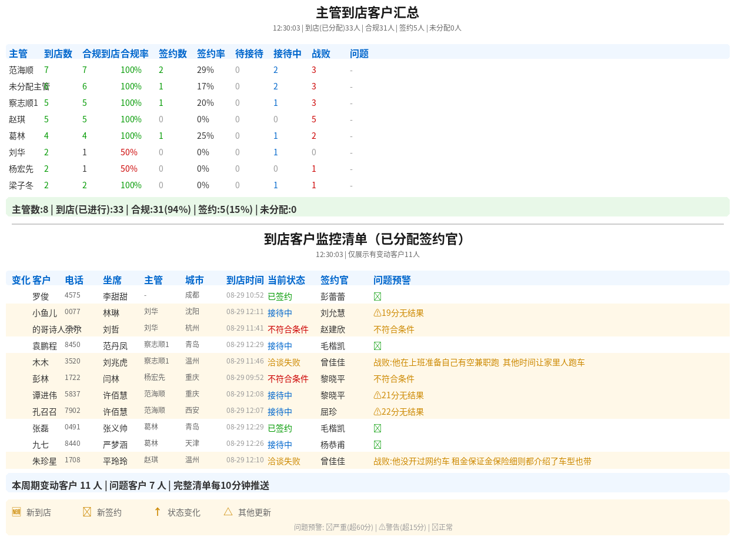The width and height of the screenshot is (735, 560).
Task: Click arrival time 08-29 10:52
Action: (x=245, y=295)
